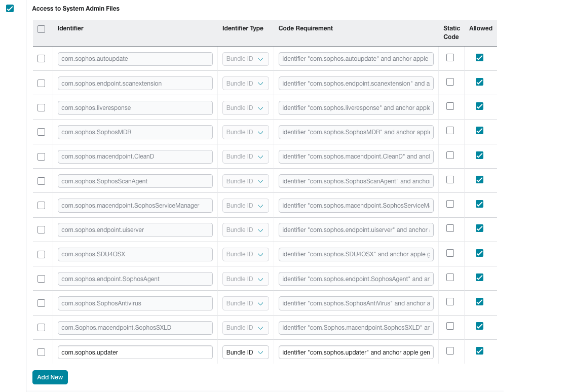Image resolution: width=570 pixels, height=392 pixels.
Task: Open Identifier Type dropdown for com.sophos.macendpoint.CleanD
Action: click(245, 156)
